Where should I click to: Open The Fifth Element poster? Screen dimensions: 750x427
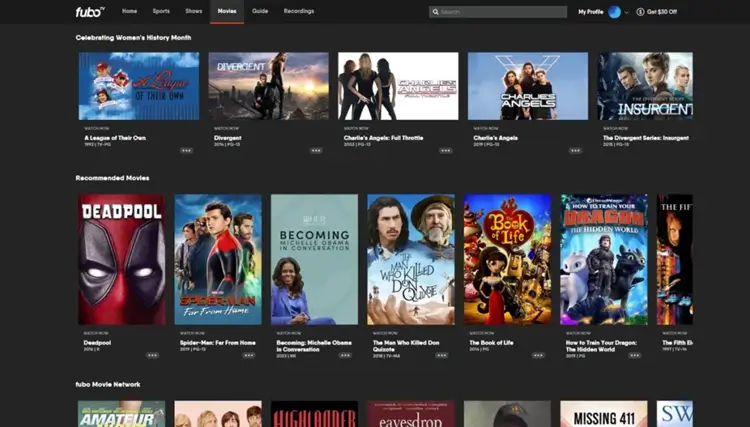click(x=674, y=260)
